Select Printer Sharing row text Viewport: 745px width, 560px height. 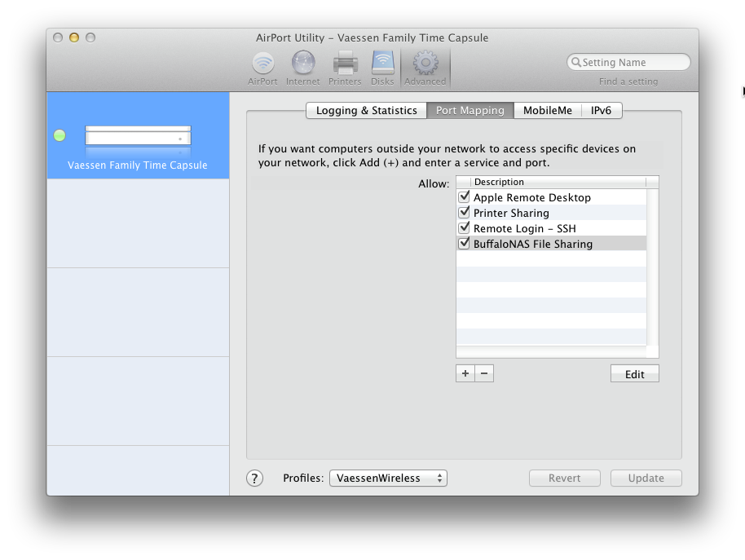click(x=511, y=213)
